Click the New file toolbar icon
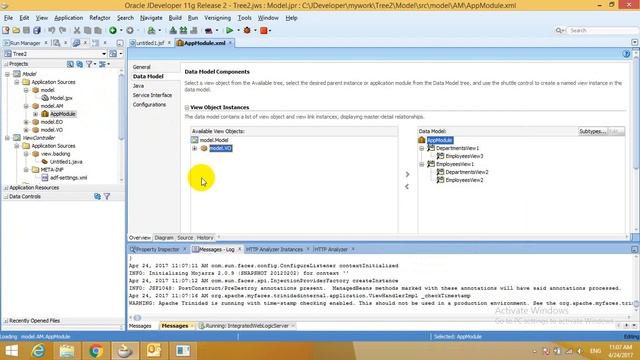The height and width of the screenshot is (360, 640). pyautogui.click(x=6, y=30)
